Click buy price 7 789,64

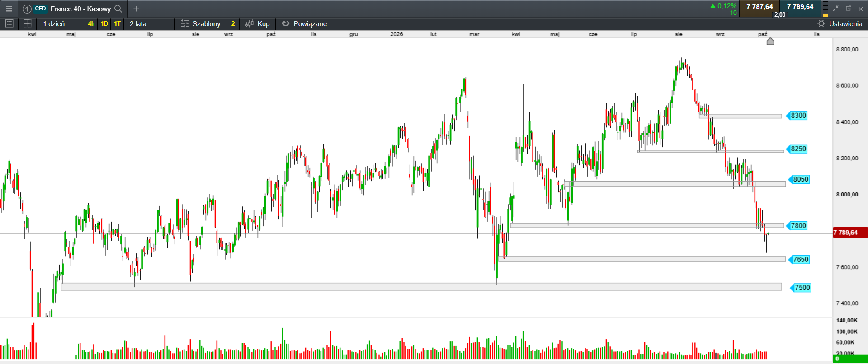tap(800, 7)
